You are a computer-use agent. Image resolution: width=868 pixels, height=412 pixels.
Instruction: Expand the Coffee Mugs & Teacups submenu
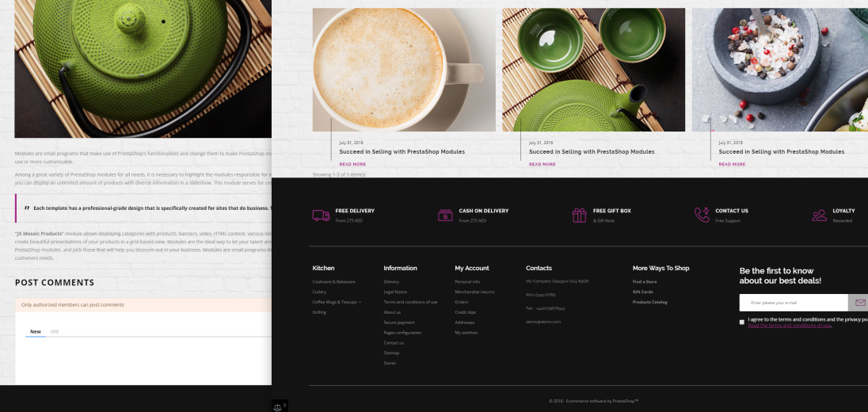(x=360, y=302)
